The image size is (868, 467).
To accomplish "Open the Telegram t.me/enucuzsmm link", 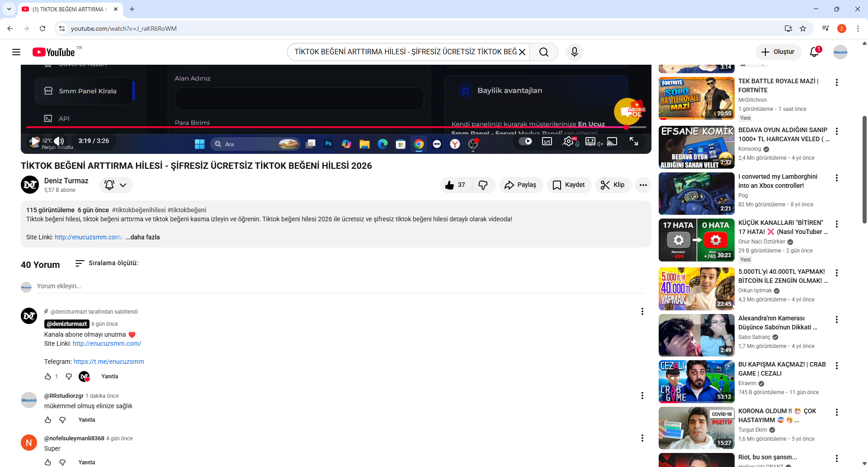I will pyautogui.click(x=108, y=362).
